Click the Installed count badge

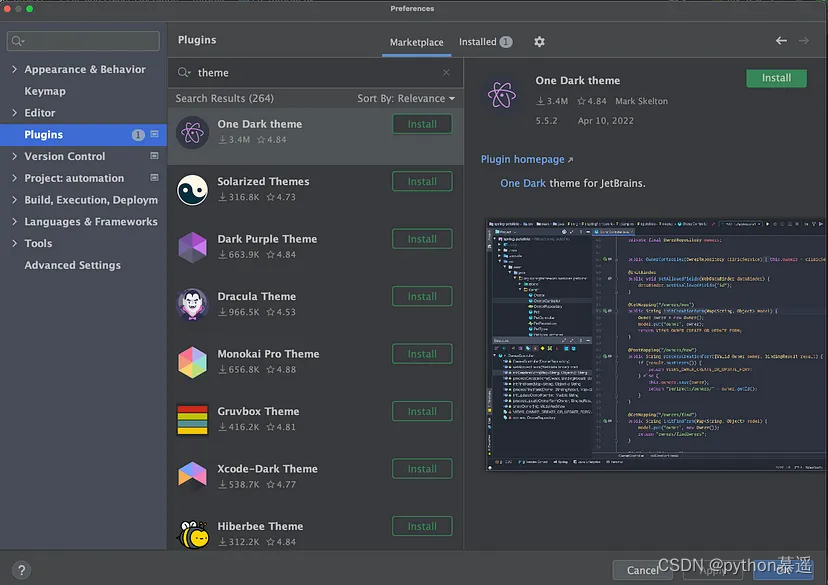[506, 42]
